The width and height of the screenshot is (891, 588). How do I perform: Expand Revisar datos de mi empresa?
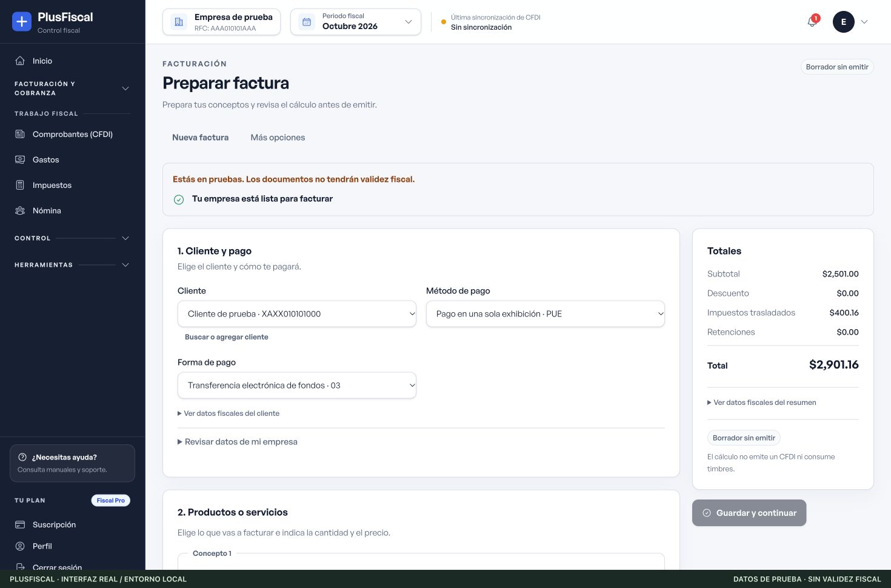(238, 442)
